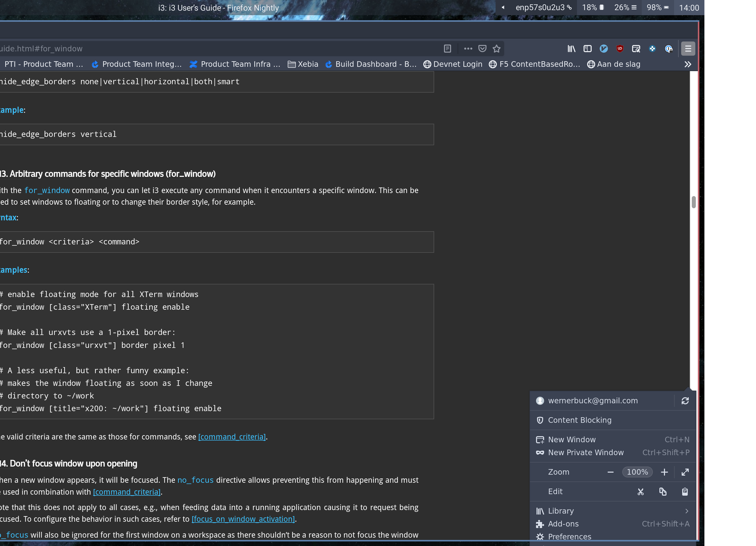
Task: Follow the no_focus link in the paragraph
Action: (195, 480)
